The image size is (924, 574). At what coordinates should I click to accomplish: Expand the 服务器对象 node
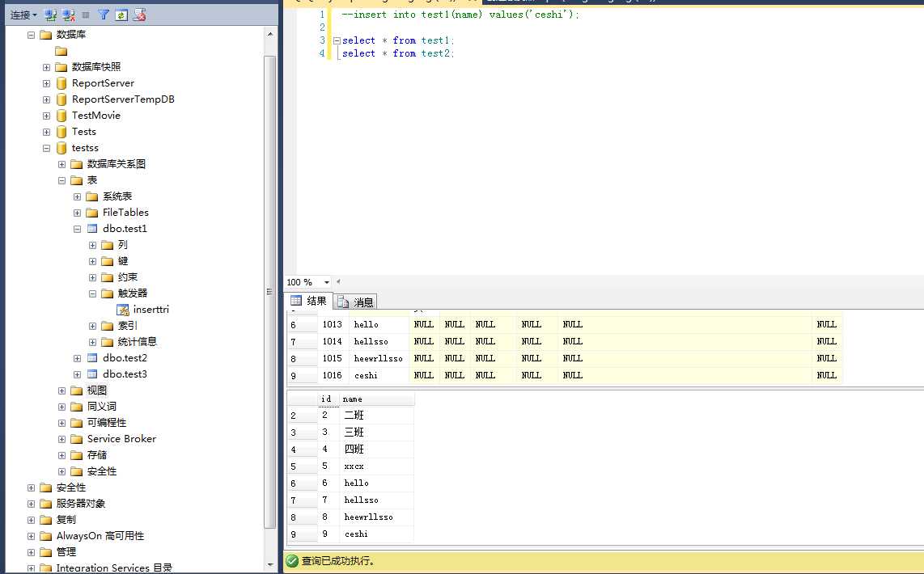(x=32, y=504)
